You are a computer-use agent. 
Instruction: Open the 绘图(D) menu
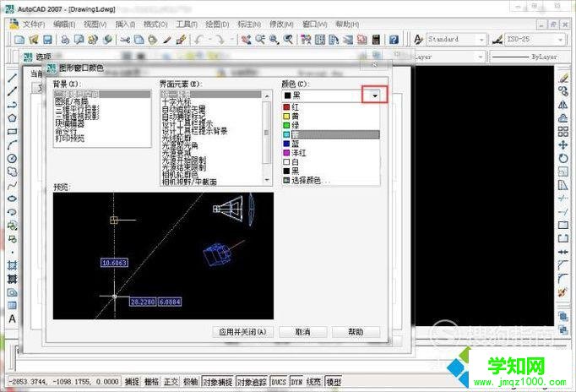(215, 24)
